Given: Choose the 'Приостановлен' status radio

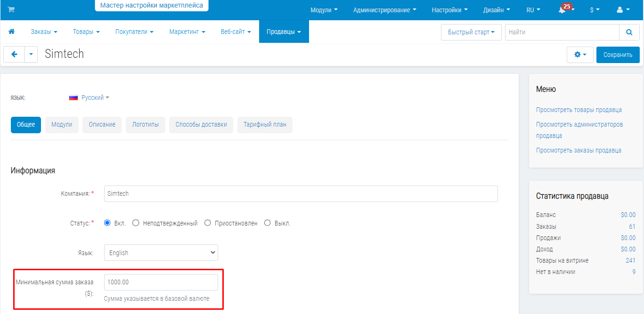Looking at the screenshot, I should tap(207, 223).
